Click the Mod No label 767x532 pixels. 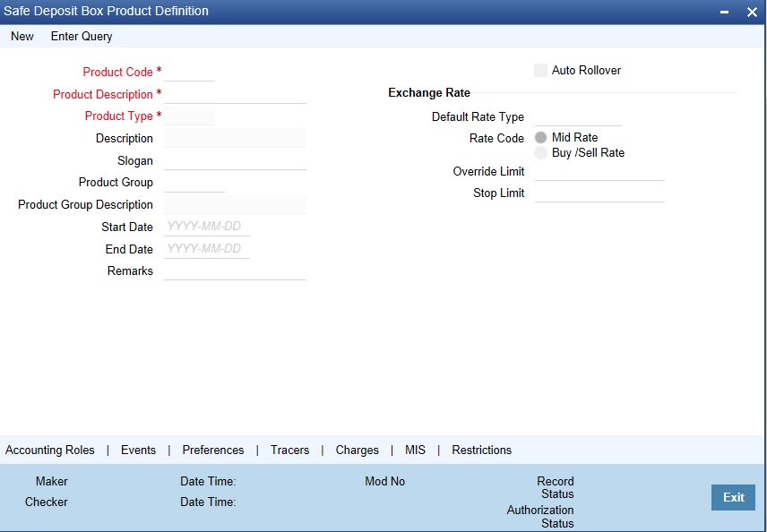pyautogui.click(x=385, y=482)
